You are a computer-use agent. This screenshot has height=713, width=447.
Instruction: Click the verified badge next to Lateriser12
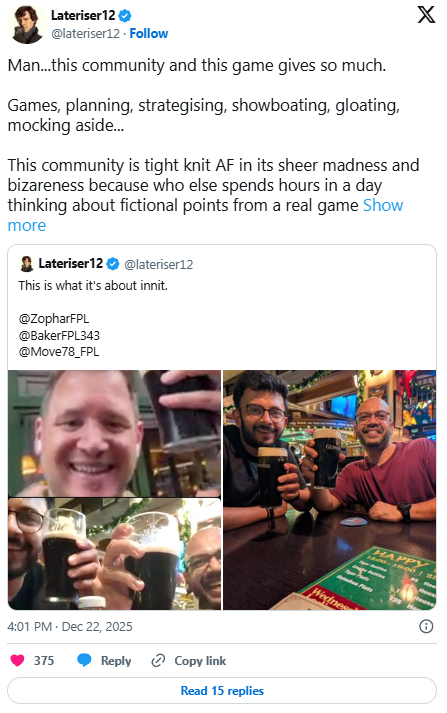(125, 16)
